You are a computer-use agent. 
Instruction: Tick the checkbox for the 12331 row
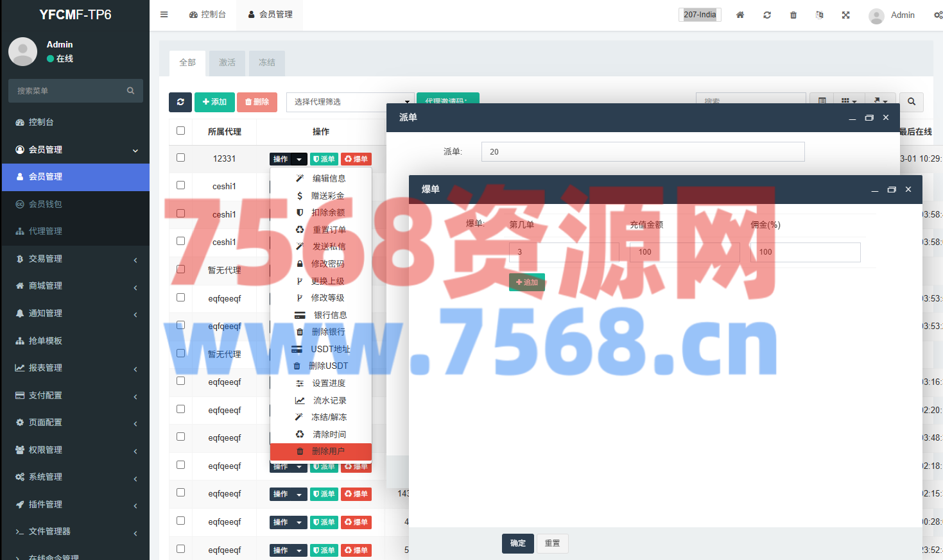(x=181, y=158)
